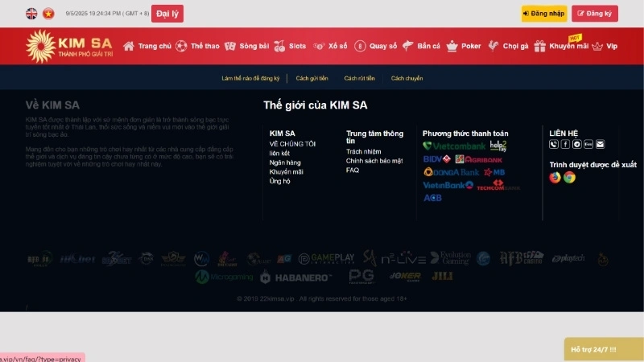Viewport: 644px width, 362px height.
Task: Select the Vietnam flag language icon
Action: [x=48, y=14]
